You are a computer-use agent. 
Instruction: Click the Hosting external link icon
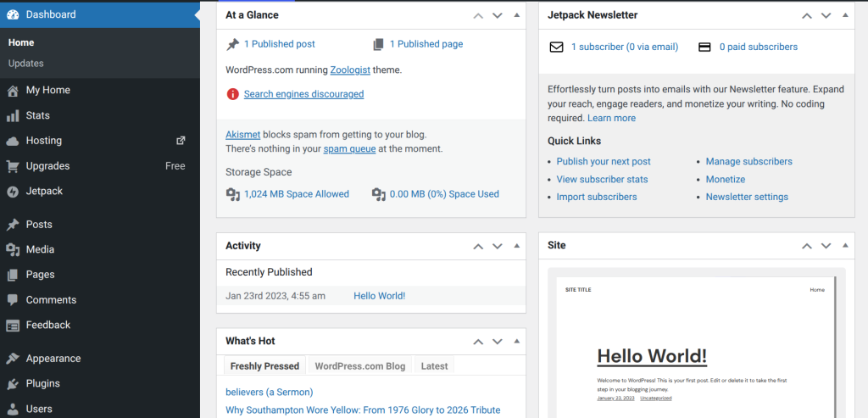click(181, 141)
